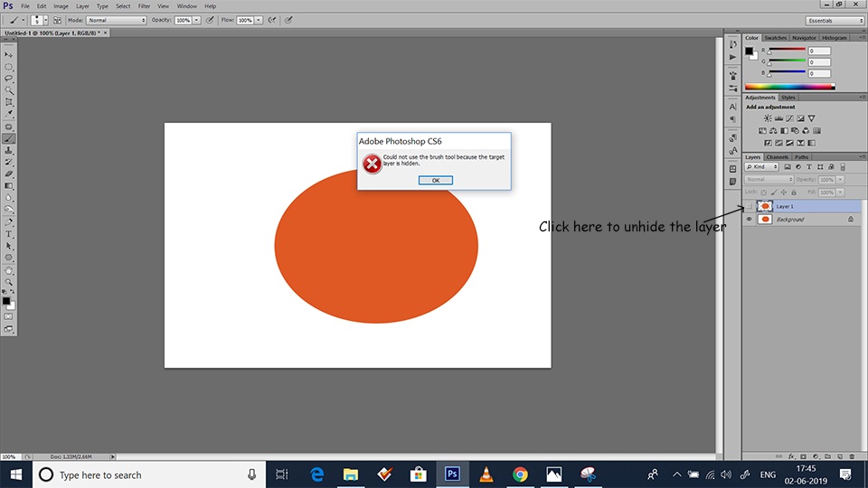Swap foreground and background colors
The height and width of the screenshot is (488, 868).
coord(12,292)
